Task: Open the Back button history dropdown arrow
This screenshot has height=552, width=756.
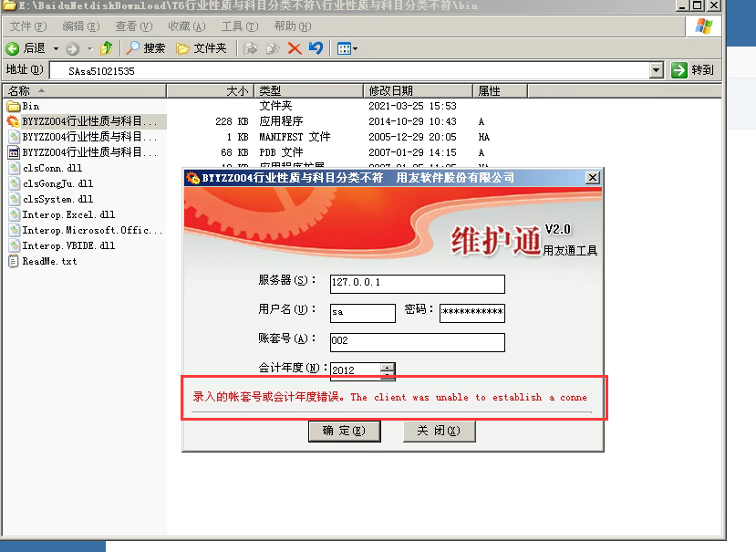Action: click(56, 48)
